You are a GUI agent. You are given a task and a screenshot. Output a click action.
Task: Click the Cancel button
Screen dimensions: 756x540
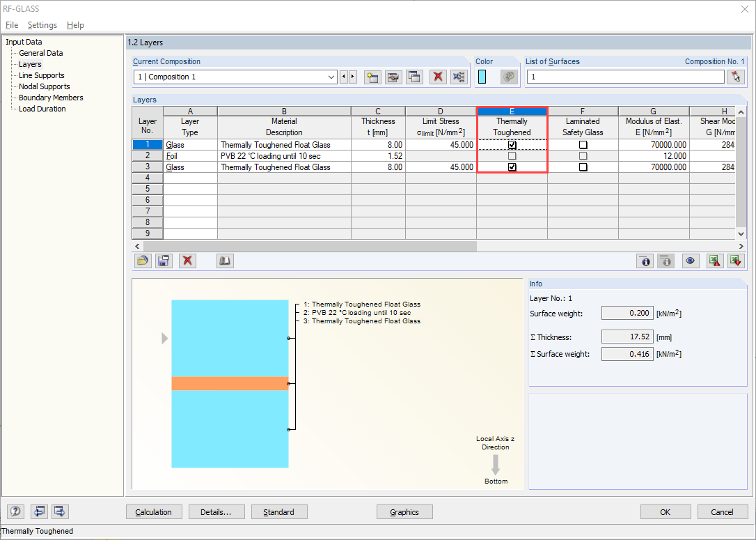pyautogui.click(x=723, y=512)
